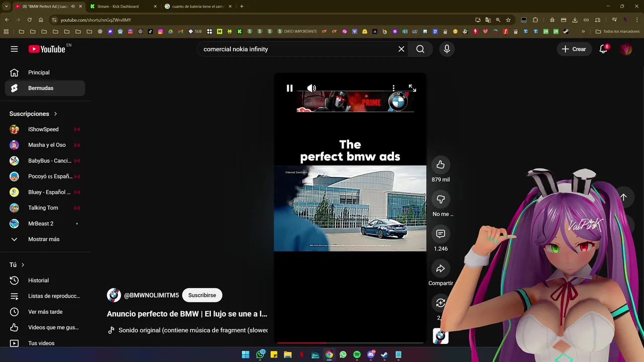Viewport: 644px width, 362px height.
Task: Open the BabyBus subscription
Action: [45, 161]
